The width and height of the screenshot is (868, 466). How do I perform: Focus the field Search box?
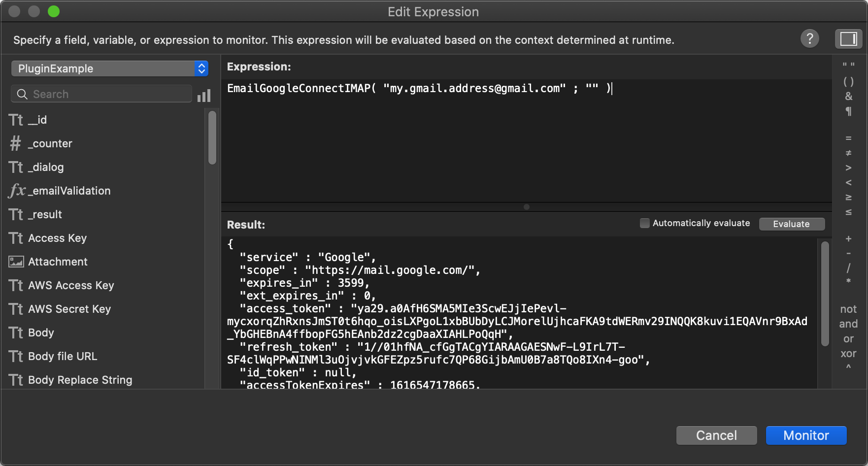101,94
